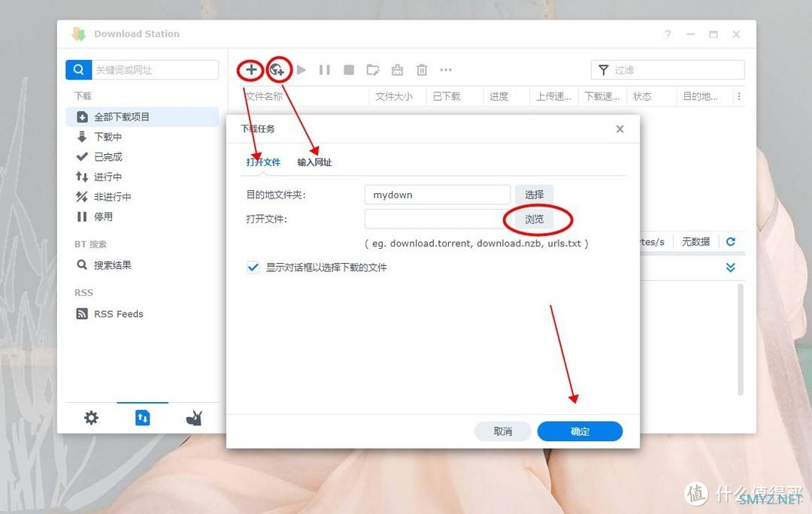Click the refresh icon near 无数据

[731, 242]
